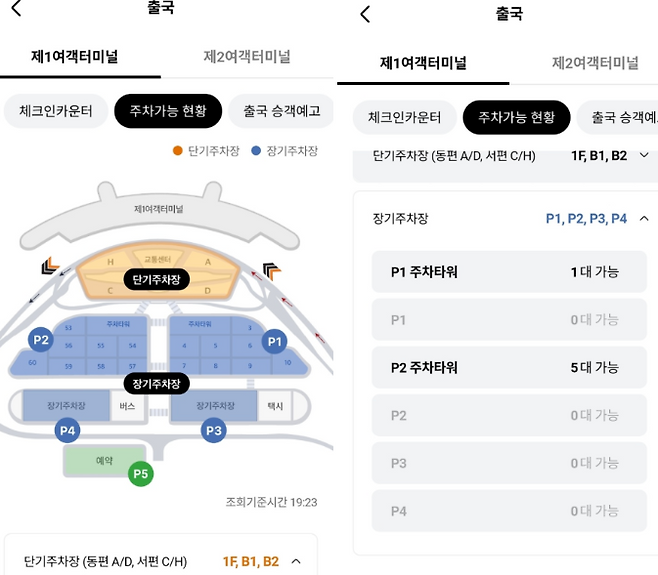Select the P1 parking marker on the map

click(274, 342)
